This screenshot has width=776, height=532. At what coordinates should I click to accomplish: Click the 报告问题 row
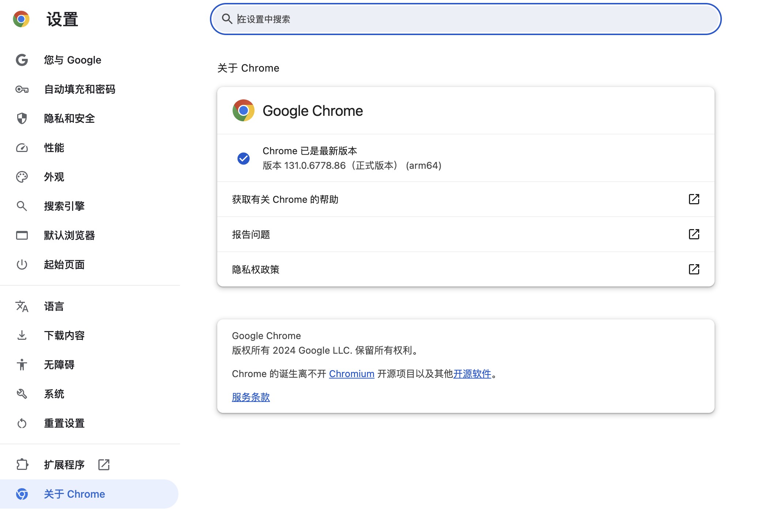tap(466, 234)
